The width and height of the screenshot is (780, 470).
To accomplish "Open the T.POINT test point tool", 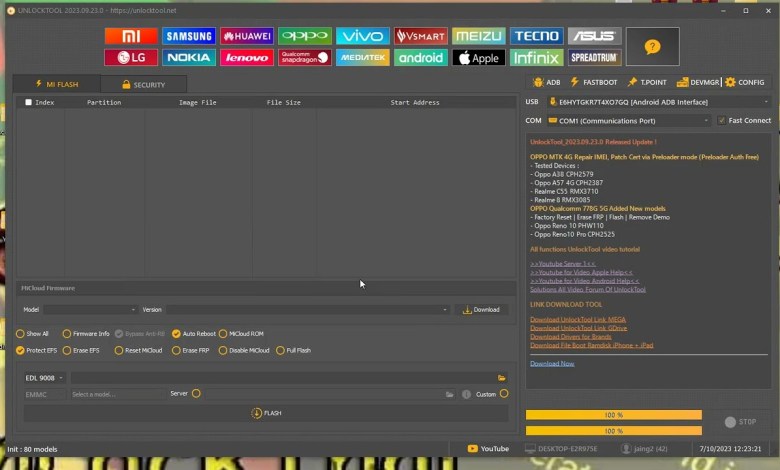I will click(x=647, y=83).
